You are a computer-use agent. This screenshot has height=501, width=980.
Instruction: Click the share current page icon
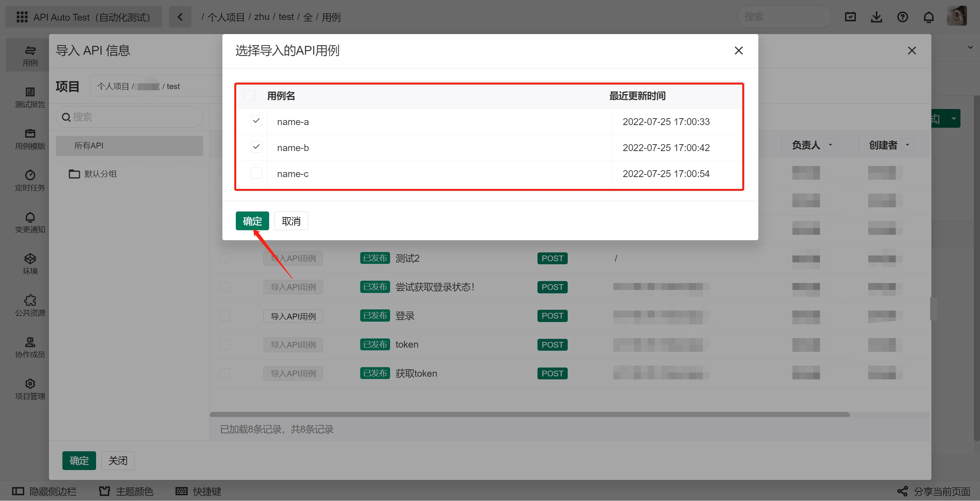coord(902,491)
